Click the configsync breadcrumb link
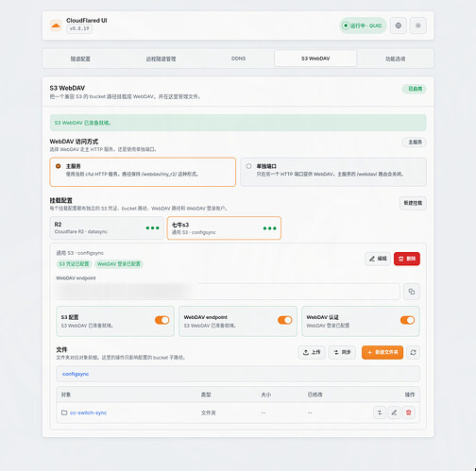 [x=76, y=374]
